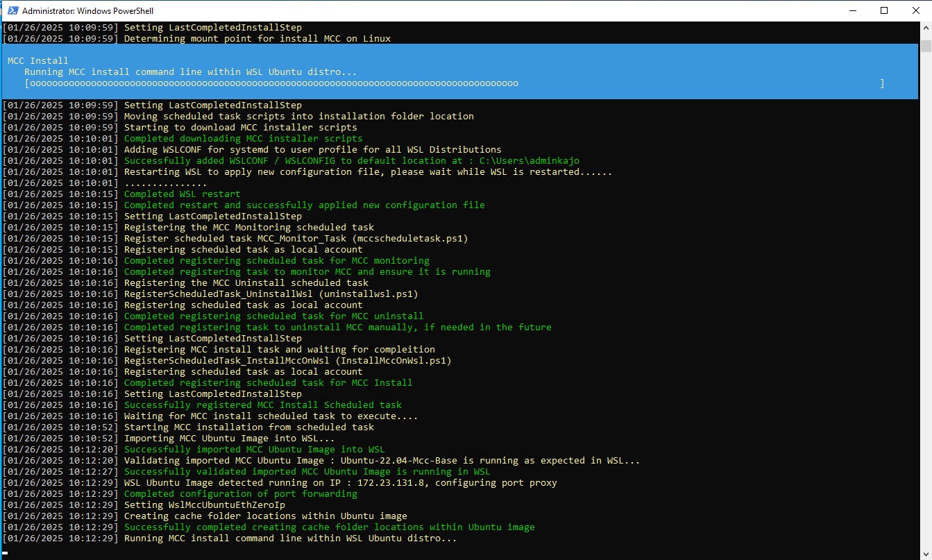Click 'Register scheduled task MCC_Monitor_Task (mccscheduletask.ps1)' line
The height and width of the screenshot is (560, 932).
click(296, 239)
